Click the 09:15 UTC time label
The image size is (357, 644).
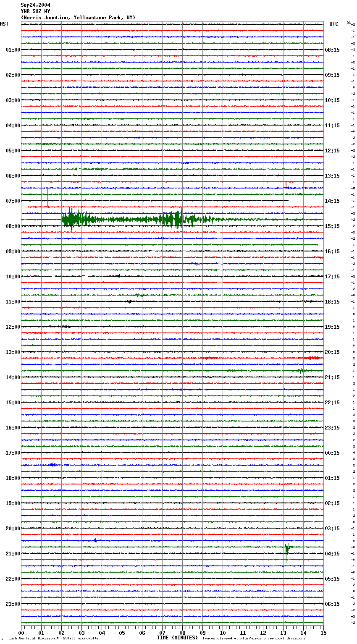coord(332,75)
